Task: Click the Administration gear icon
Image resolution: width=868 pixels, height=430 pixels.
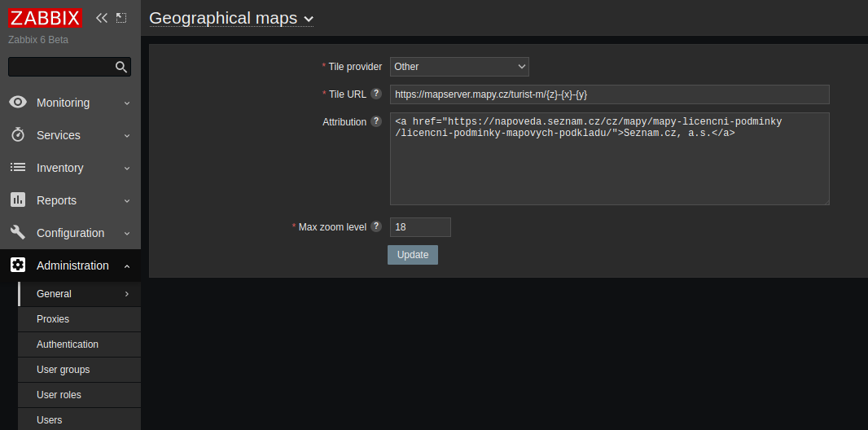Action: (x=18, y=265)
